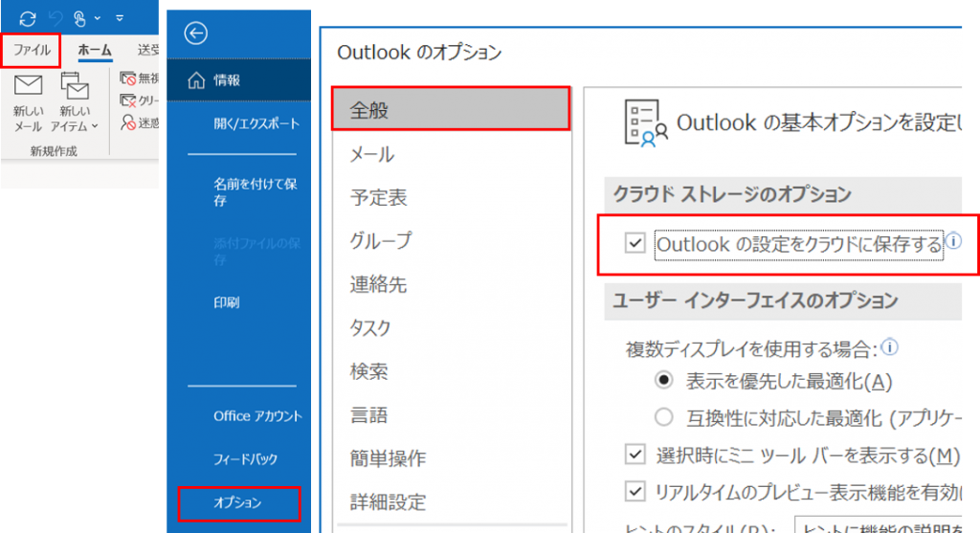Open フィードバック in backstage menu

click(x=245, y=459)
